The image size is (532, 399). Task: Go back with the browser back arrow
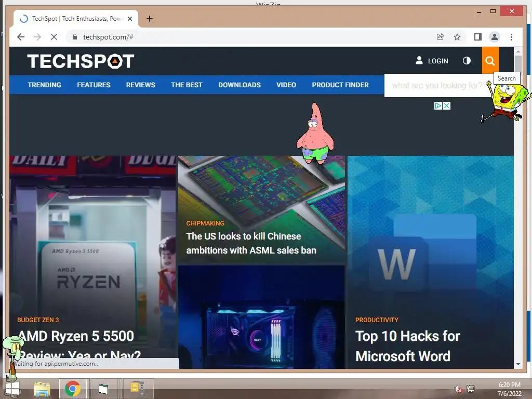21,37
